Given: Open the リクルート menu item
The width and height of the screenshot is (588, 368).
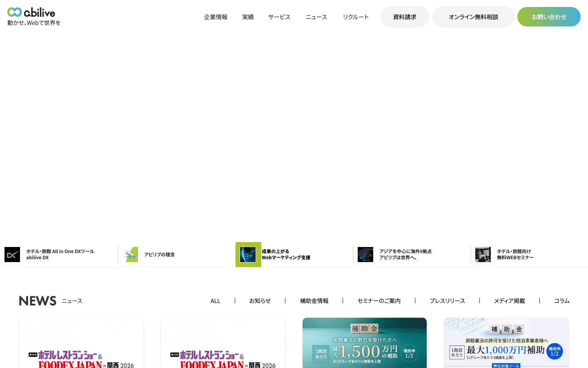Looking at the screenshot, I should click(356, 17).
